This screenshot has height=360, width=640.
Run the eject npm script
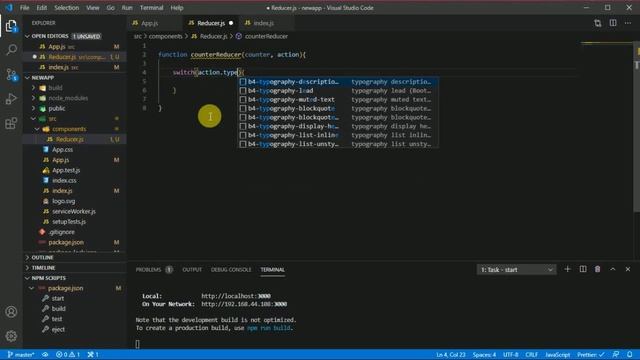58,329
